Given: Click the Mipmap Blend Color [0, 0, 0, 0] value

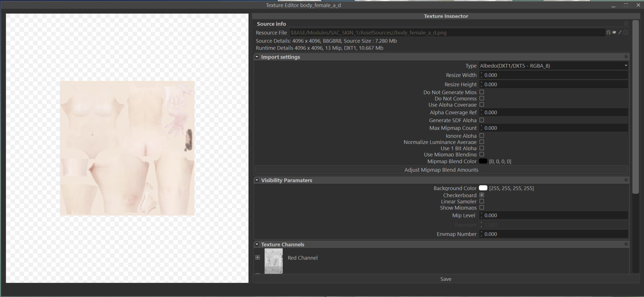Looking at the screenshot, I should (x=500, y=161).
